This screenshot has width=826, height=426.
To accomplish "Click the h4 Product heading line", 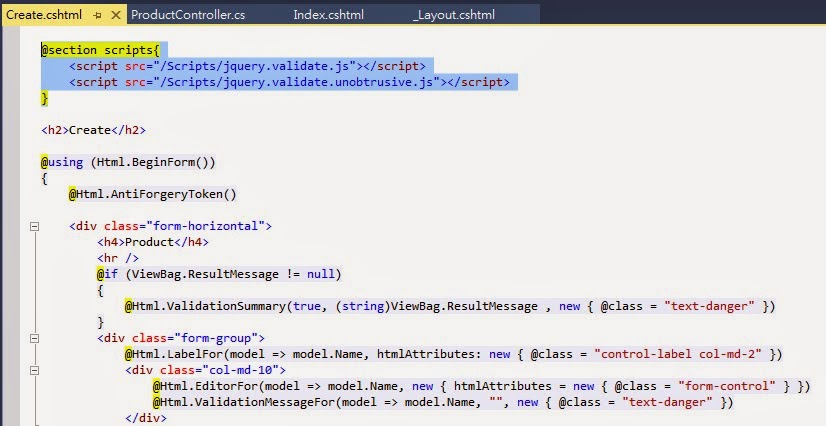I will coord(153,242).
